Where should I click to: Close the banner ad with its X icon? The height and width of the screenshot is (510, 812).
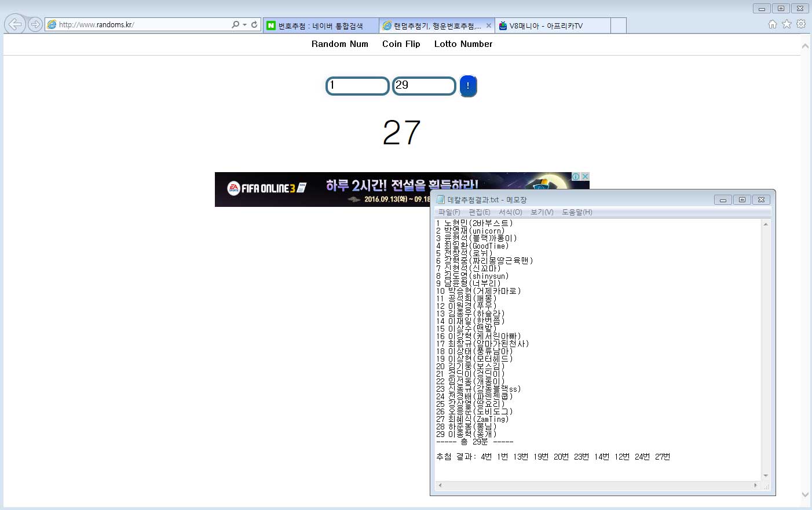(585, 176)
